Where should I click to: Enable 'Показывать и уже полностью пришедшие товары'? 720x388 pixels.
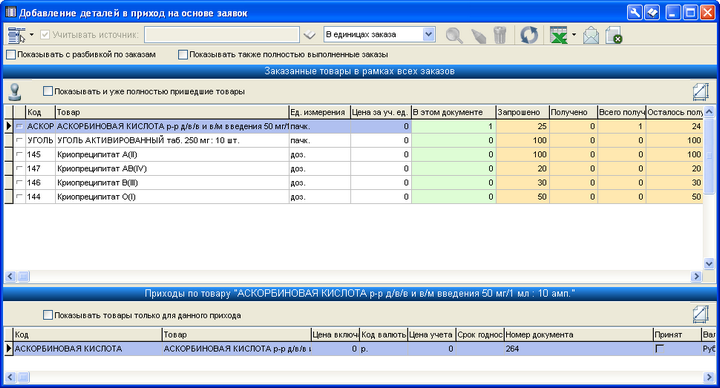48,91
